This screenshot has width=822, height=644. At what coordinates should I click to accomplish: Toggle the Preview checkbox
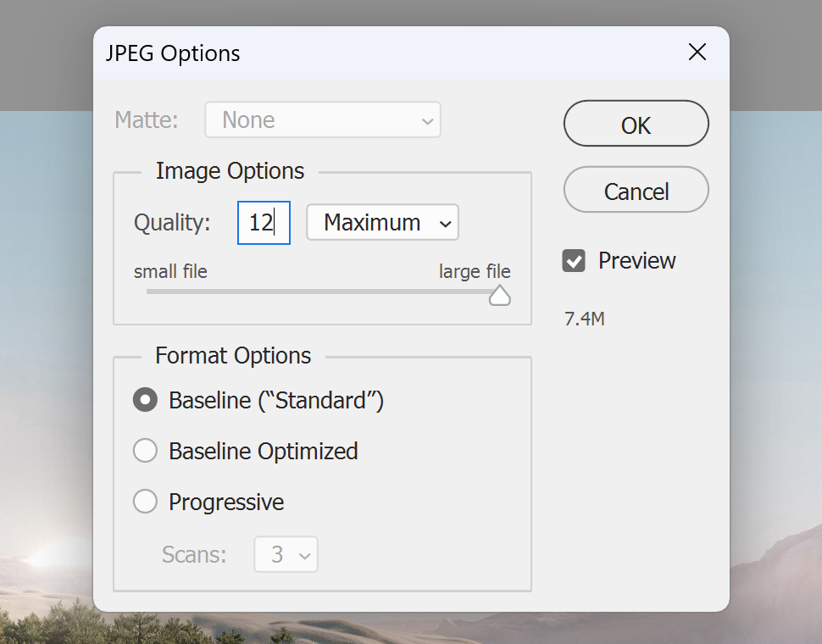pyautogui.click(x=574, y=260)
